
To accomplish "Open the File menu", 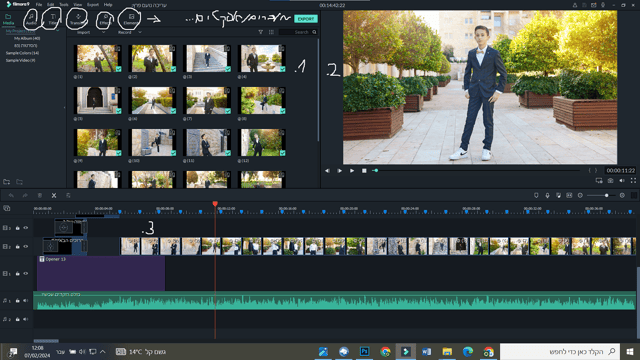I will click(x=39, y=5).
